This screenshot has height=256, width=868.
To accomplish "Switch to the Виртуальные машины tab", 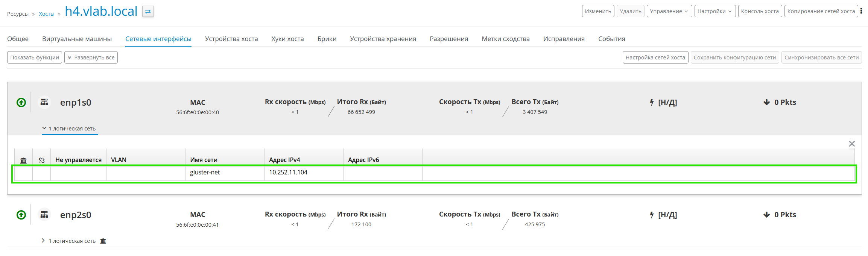I will [77, 39].
